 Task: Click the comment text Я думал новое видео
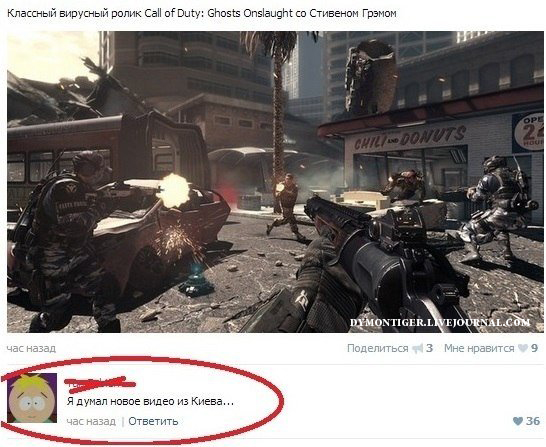click(150, 401)
